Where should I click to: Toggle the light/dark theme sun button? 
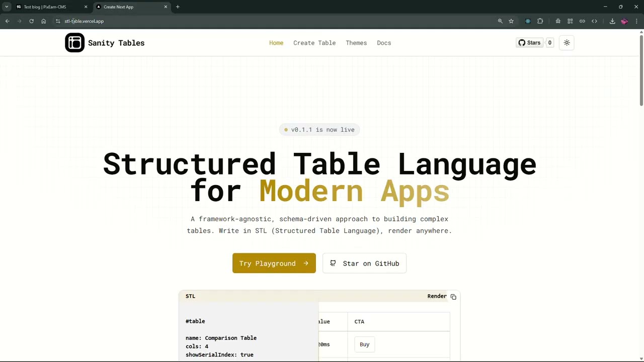(x=567, y=43)
